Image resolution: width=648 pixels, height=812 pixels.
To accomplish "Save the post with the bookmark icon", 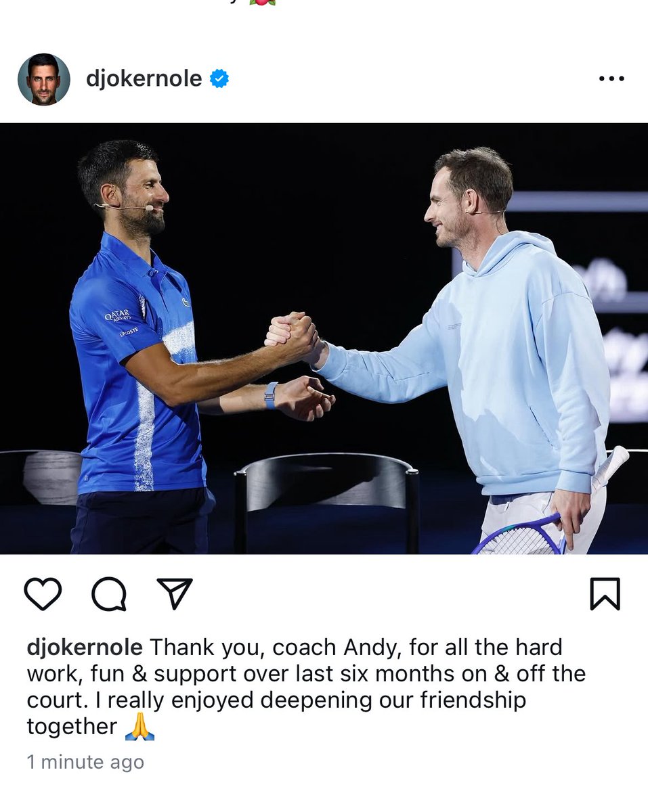I will (x=605, y=594).
